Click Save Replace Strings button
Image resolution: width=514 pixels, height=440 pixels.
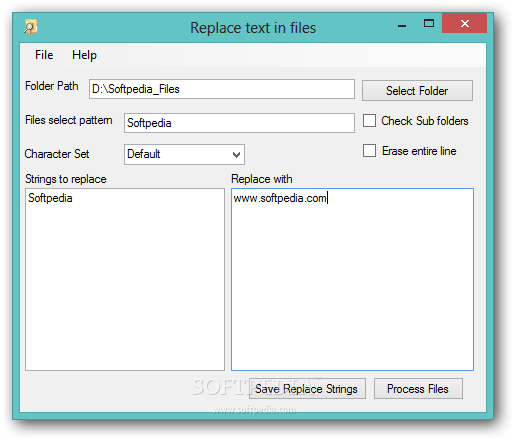point(307,389)
